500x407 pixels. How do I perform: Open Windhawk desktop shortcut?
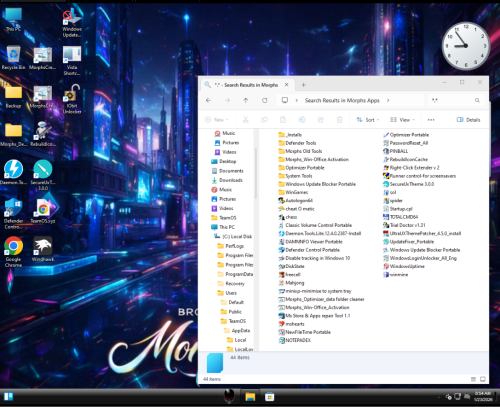tap(43, 249)
